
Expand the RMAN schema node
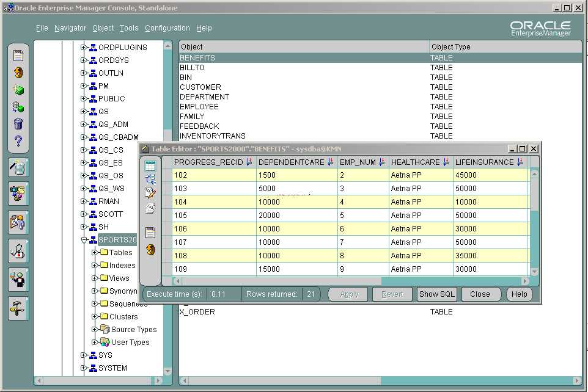click(x=84, y=201)
